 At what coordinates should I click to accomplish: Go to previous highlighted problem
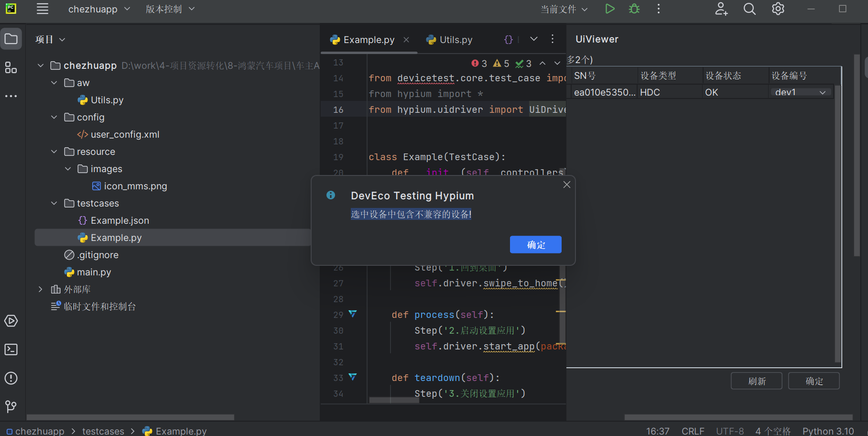[542, 64]
